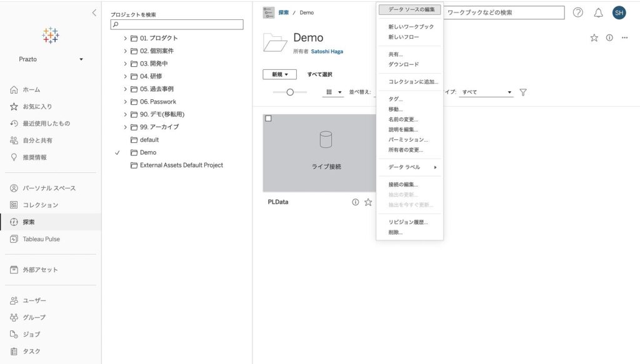Choose 新しいワークブック menu item
Image resolution: width=640 pixels, height=364 pixels.
click(410, 27)
